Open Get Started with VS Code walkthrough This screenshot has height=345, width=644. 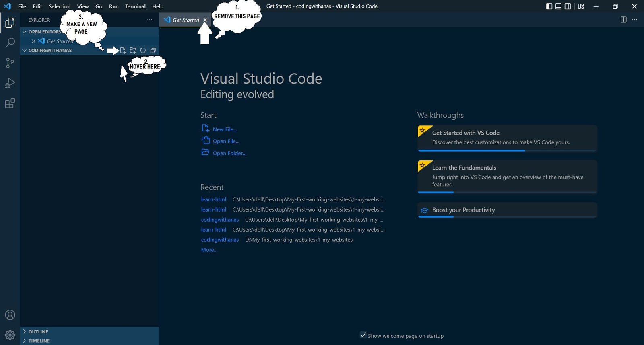(x=507, y=138)
